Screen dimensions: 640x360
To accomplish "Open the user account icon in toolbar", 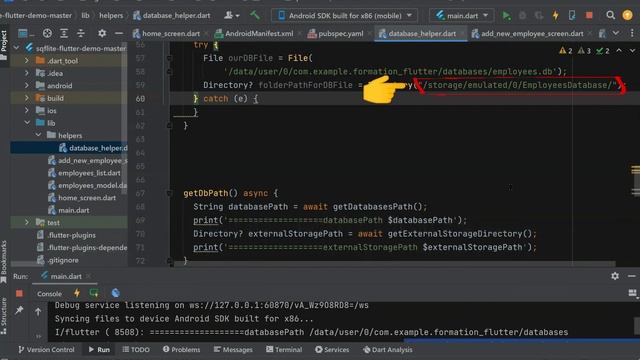I will (x=231, y=16).
